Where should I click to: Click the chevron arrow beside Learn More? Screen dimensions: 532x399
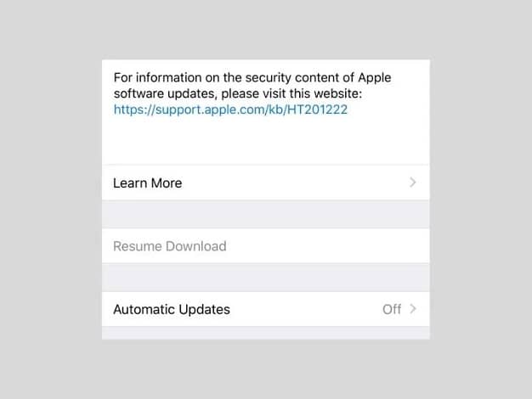[412, 183]
